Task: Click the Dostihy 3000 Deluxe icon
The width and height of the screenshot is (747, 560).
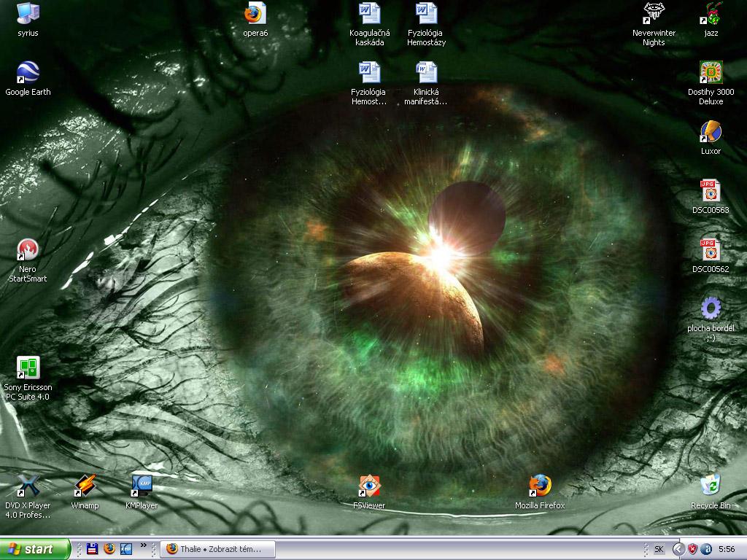Action: point(711,73)
